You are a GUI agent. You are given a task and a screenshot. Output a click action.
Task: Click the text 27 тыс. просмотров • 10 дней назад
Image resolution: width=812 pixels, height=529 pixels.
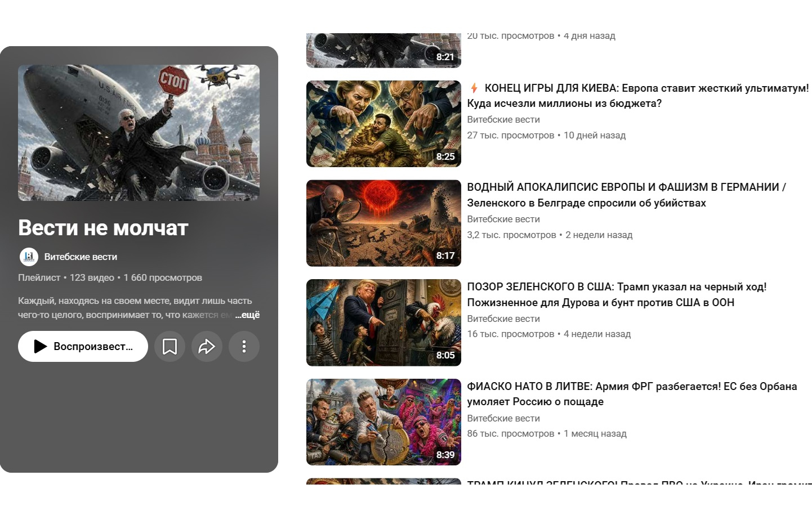546,135
